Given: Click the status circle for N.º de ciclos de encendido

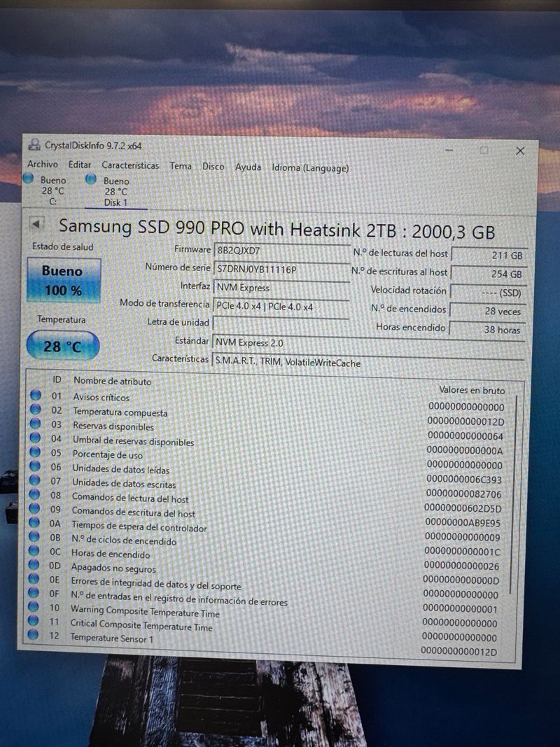Looking at the screenshot, I should coord(34,536).
